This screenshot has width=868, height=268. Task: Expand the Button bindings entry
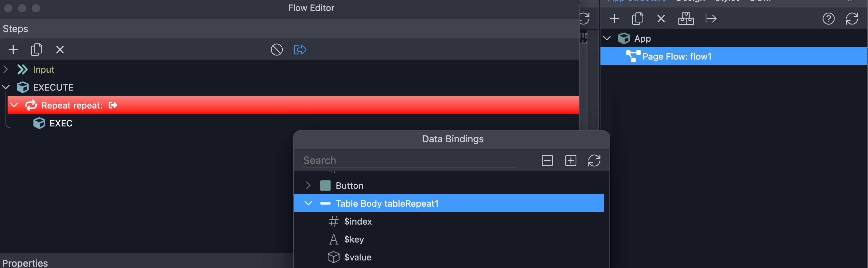308,185
